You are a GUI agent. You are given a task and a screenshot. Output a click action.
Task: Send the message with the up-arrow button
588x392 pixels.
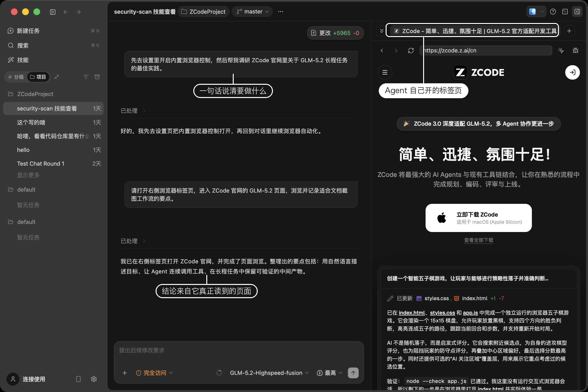(353, 373)
